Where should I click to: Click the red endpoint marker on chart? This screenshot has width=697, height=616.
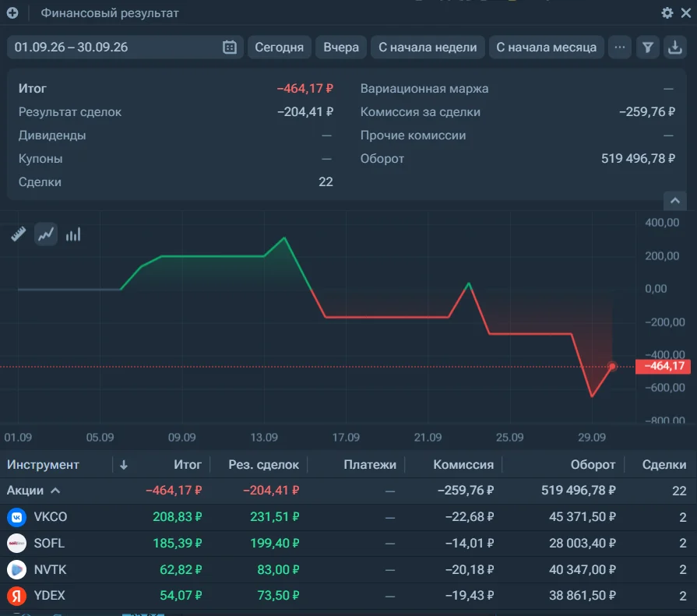click(x=613, y=366)
